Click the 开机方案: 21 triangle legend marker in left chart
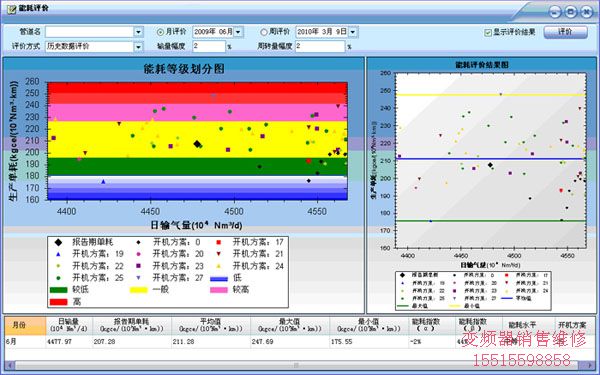The image size is (600, 375). [218, 254]
